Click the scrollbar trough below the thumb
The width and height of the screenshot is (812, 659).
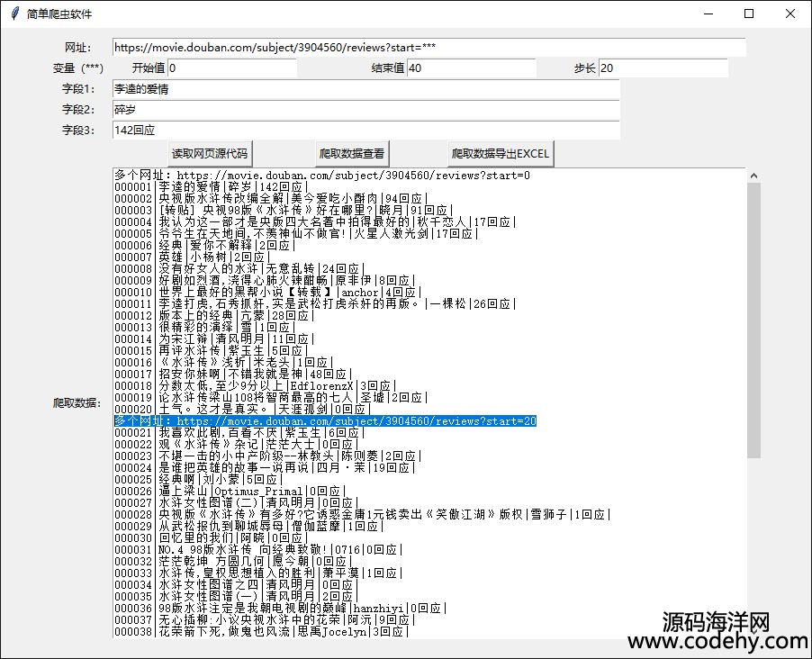(x=753, y=549)
